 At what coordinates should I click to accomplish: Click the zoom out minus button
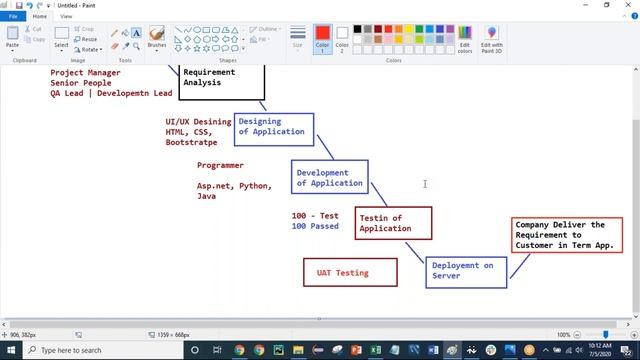point(577,335)
